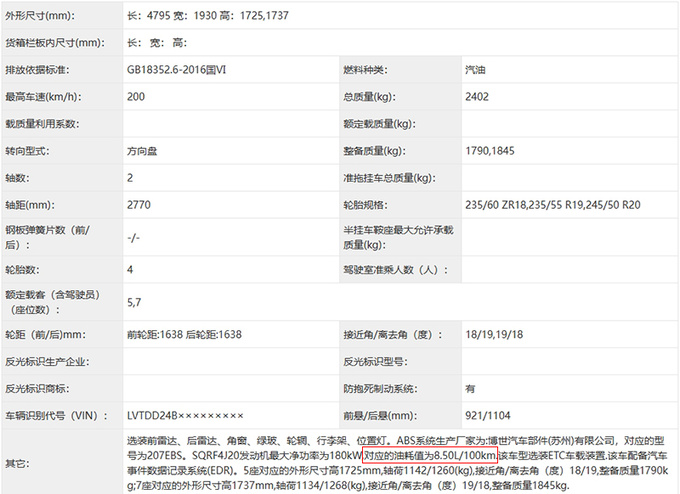Click the 反光标识生产企业 label

click(x=47, y=362)
